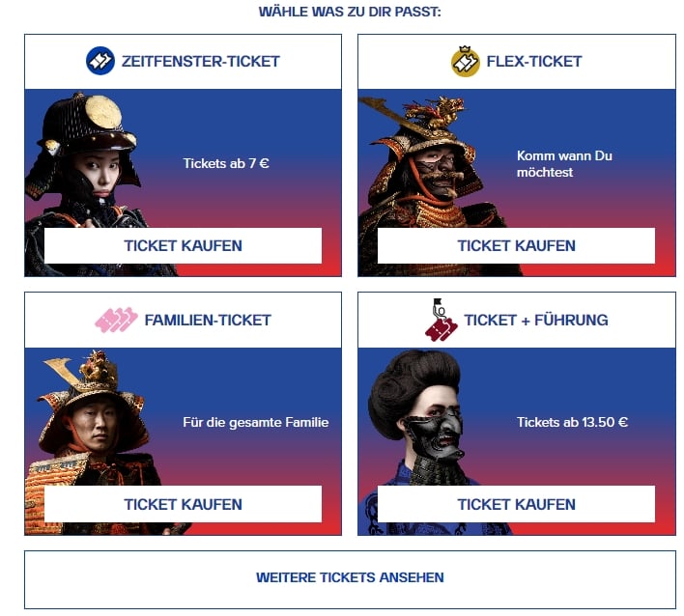Open Weitere Tickets Ansehen
The image size is (684, 616).
(x=350, y=579)
